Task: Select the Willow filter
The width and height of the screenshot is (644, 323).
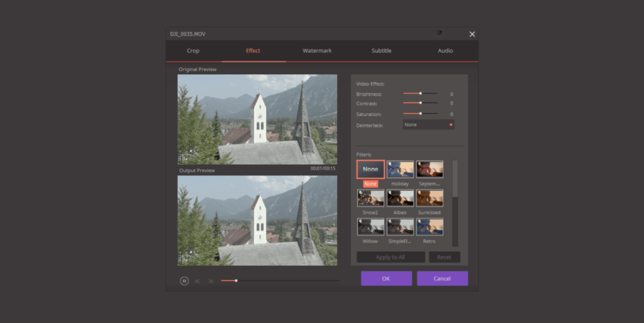Action: click(x=370, y=227)
